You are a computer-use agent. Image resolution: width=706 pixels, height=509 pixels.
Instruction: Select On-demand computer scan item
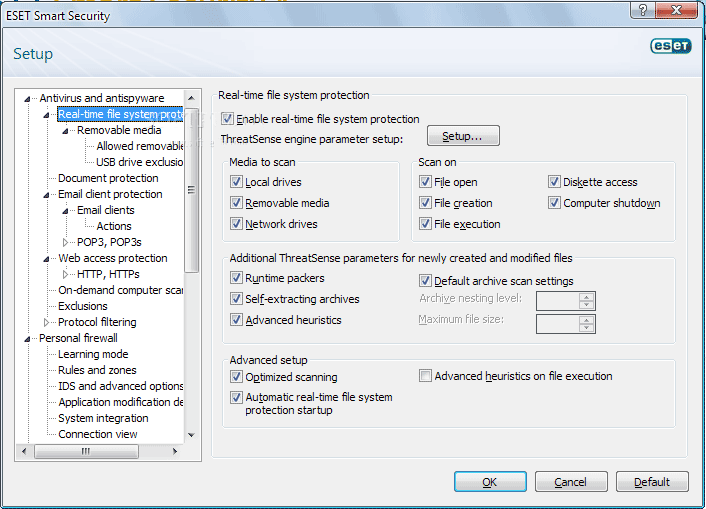[120, 290]
